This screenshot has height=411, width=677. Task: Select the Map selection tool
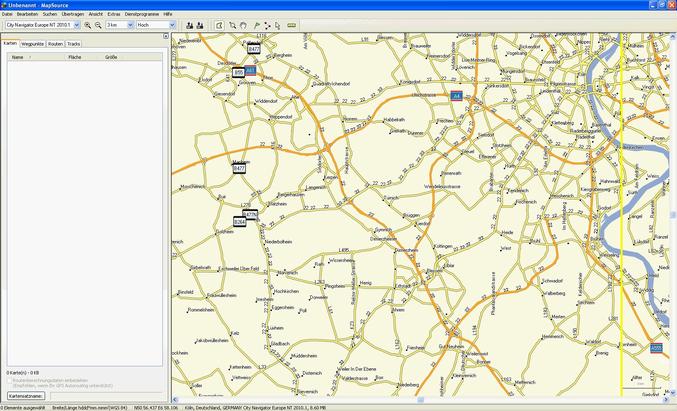coord(218,25)
